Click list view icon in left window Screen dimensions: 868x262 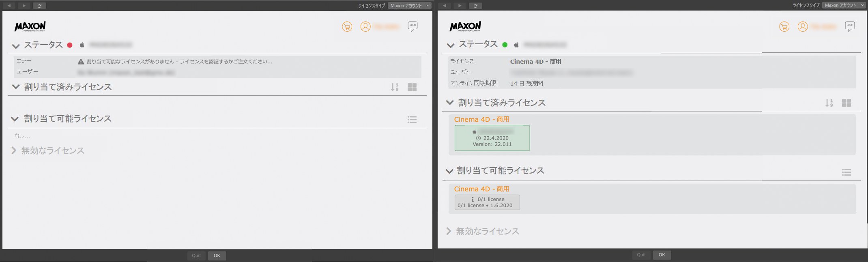412,119
